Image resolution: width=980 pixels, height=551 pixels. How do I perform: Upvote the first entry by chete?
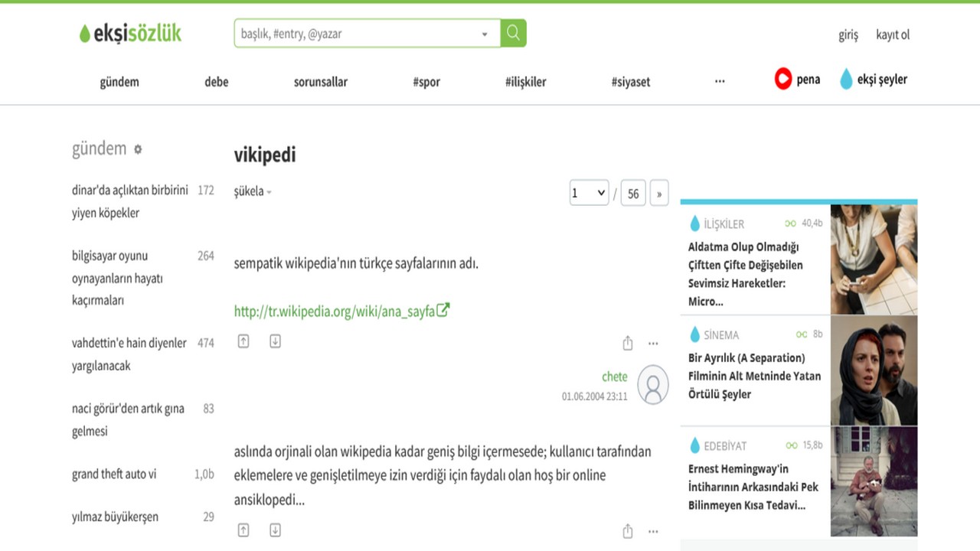[243, 342]
